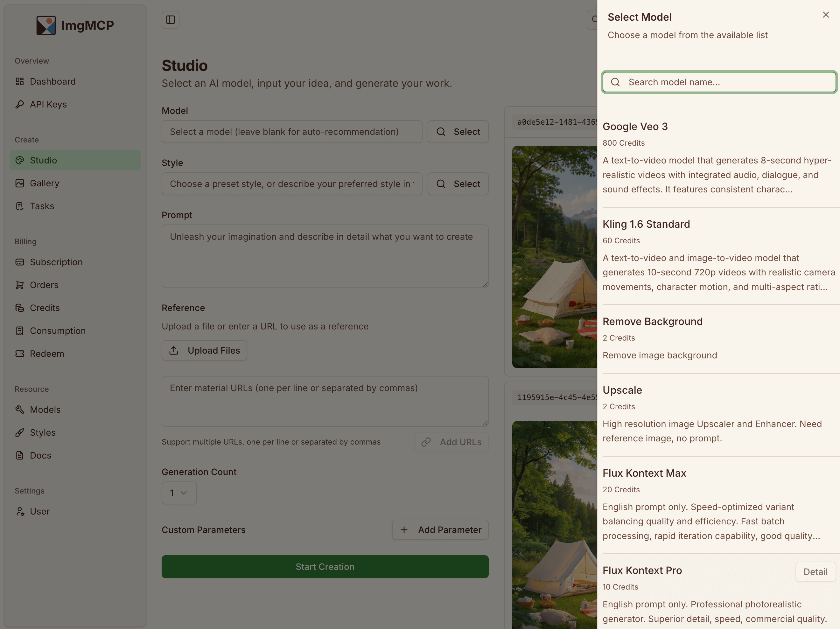Select the Remove Background model
840x629 pixels.
coord(719,339)
